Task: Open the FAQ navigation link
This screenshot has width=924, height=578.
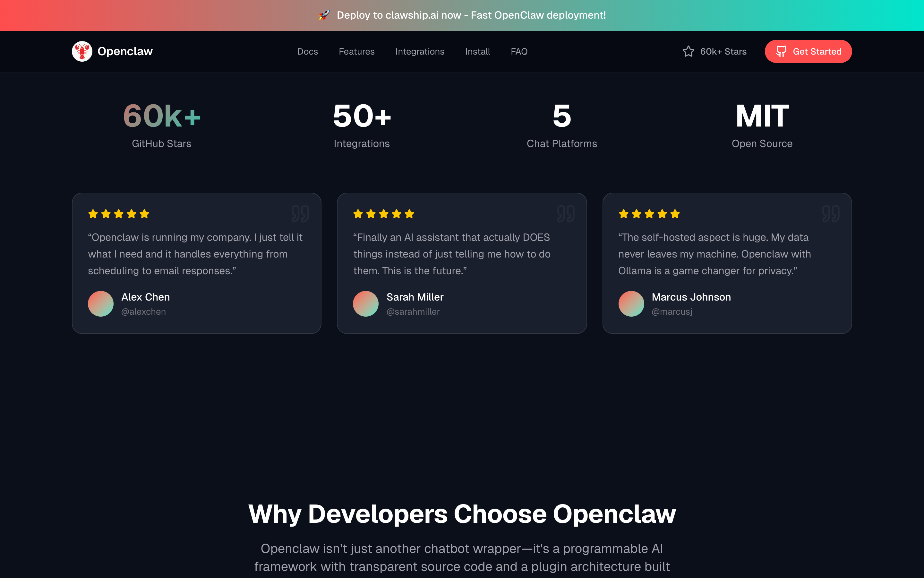Action: click(519, 51)
